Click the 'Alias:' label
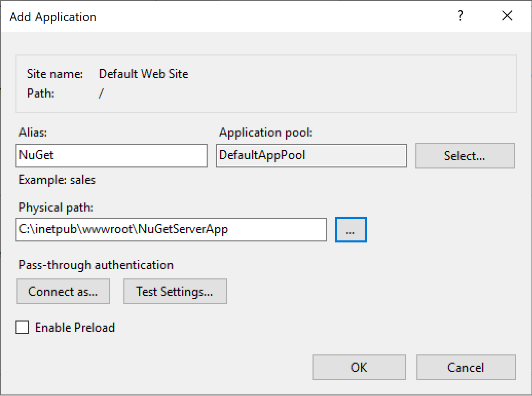Screen dimensions: 532x396 click(x=33, y=132)
